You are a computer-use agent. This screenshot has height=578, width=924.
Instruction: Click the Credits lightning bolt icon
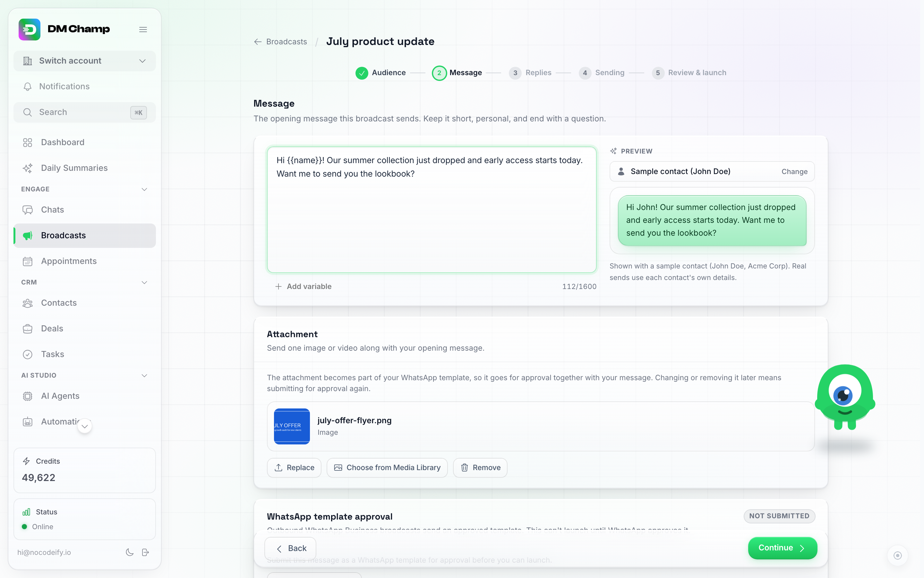[x=26, y=461]
